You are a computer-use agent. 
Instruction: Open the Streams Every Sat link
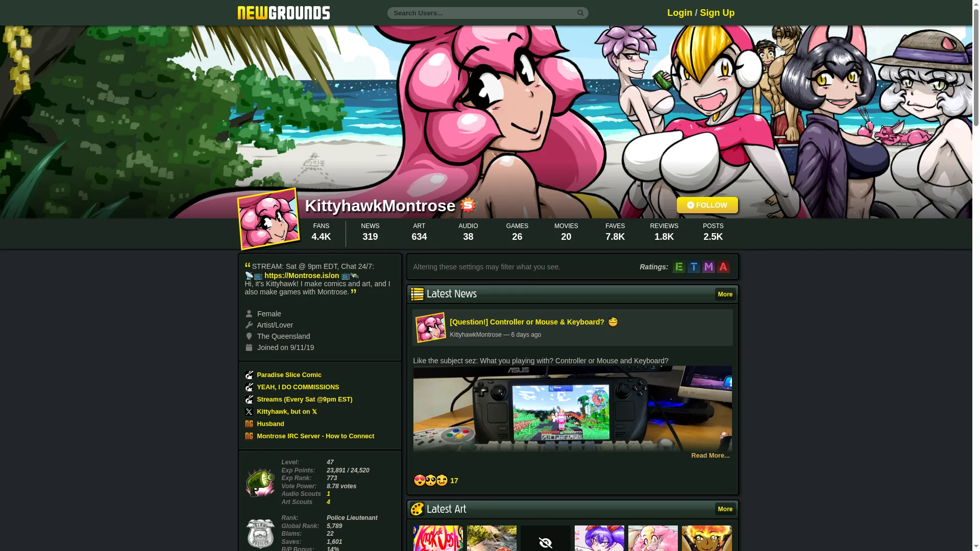(304, 399)
